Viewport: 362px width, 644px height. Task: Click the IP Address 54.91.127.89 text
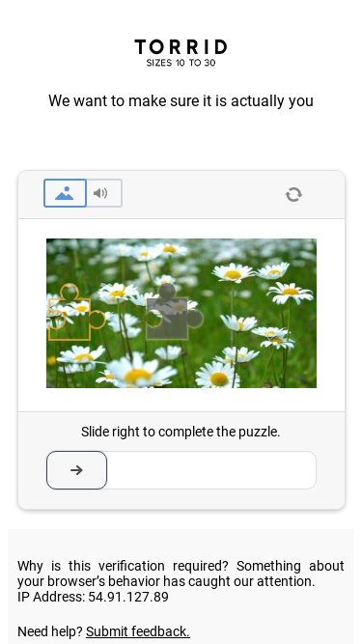click(94, 597)
